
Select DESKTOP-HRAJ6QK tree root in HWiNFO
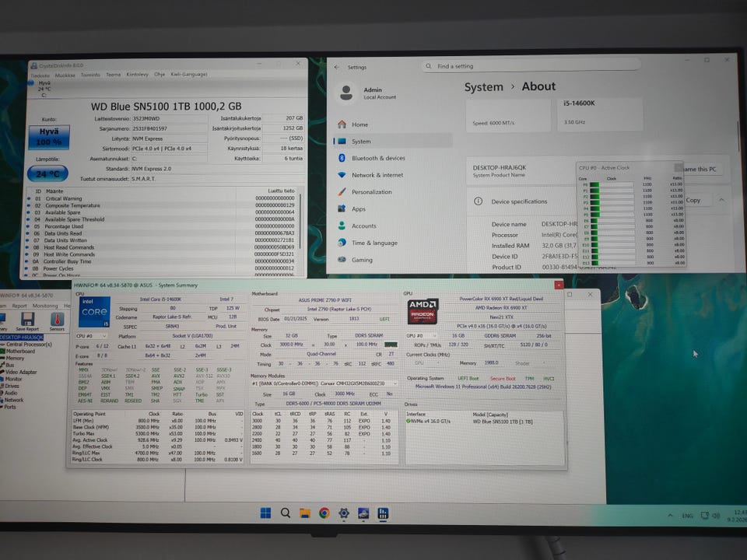[x=22, y=337]
